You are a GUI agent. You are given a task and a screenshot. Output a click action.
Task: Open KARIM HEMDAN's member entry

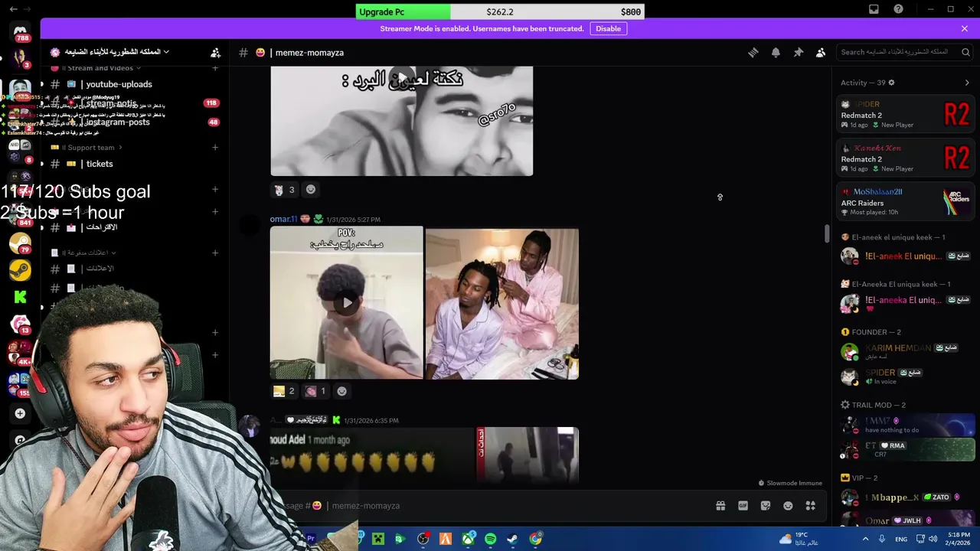906,351
